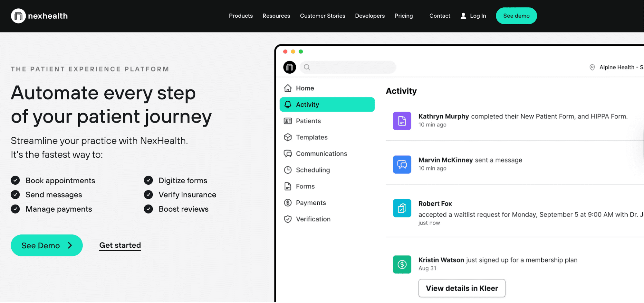
Task: Click the arrow on See Demo button
Action: click(70, 245)
